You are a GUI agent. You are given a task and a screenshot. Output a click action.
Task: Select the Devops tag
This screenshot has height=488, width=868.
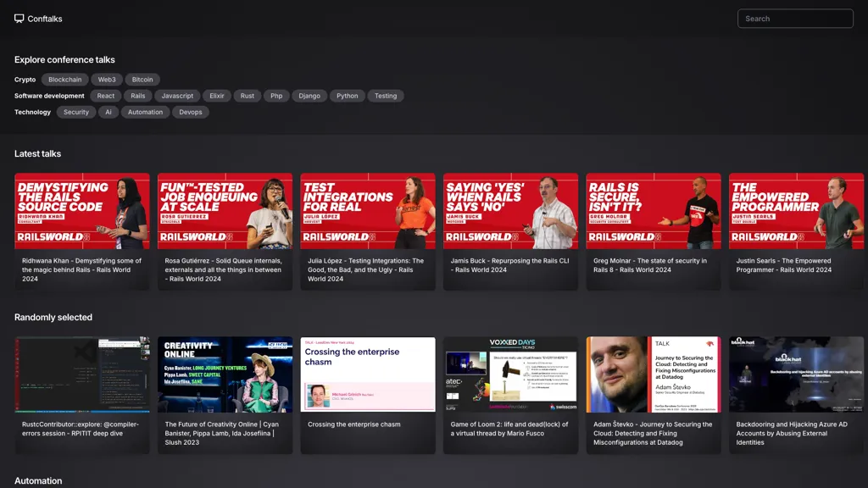(x=191, y=112)
